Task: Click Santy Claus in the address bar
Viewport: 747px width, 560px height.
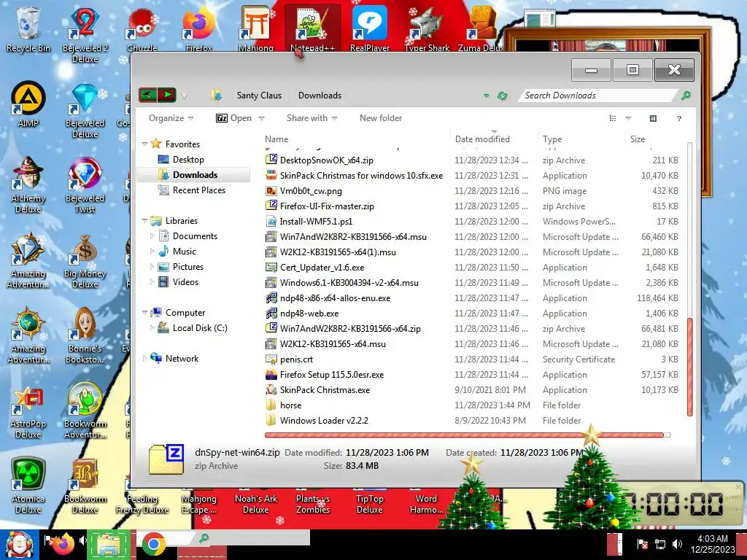Action: pos(259,96)
